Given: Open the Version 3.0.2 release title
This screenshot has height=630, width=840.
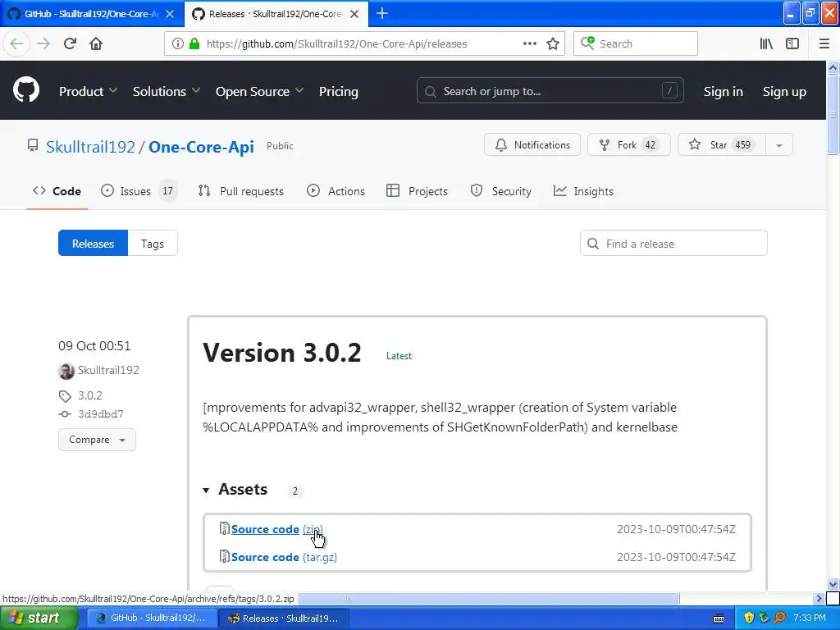Looking at the screenshot, I should [282, 353].
